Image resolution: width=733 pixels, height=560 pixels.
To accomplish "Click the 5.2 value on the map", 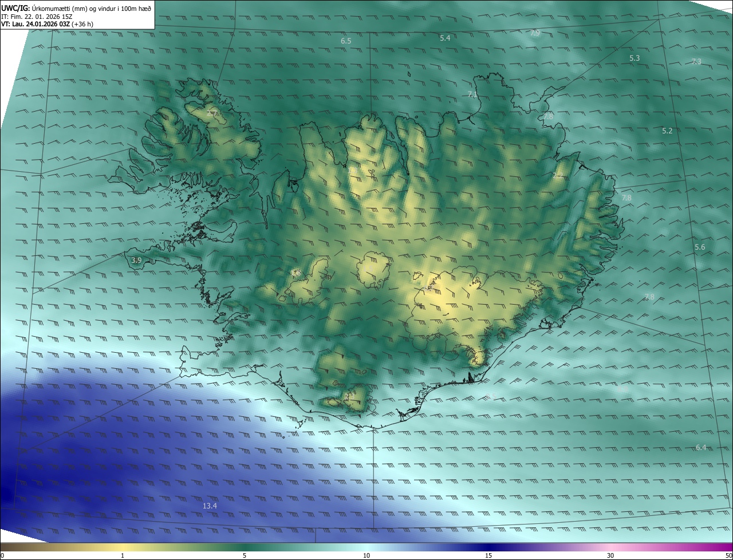I will coord(667,131).
